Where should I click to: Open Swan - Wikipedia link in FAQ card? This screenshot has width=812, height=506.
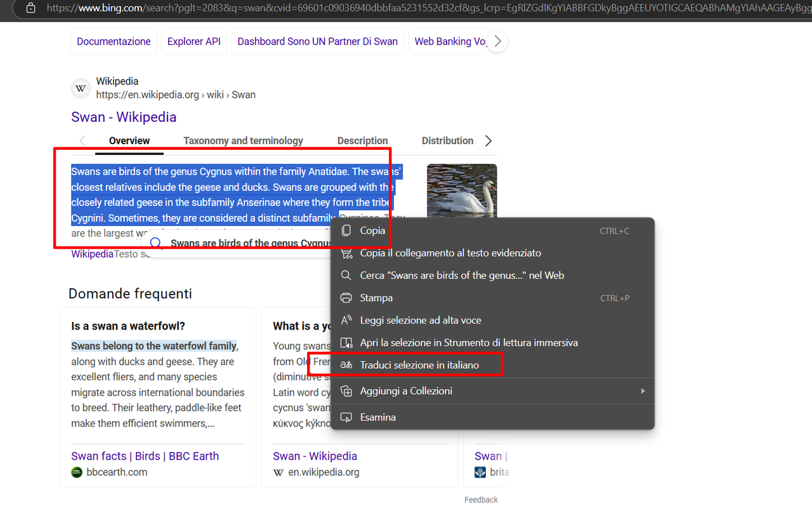[315, 456]
